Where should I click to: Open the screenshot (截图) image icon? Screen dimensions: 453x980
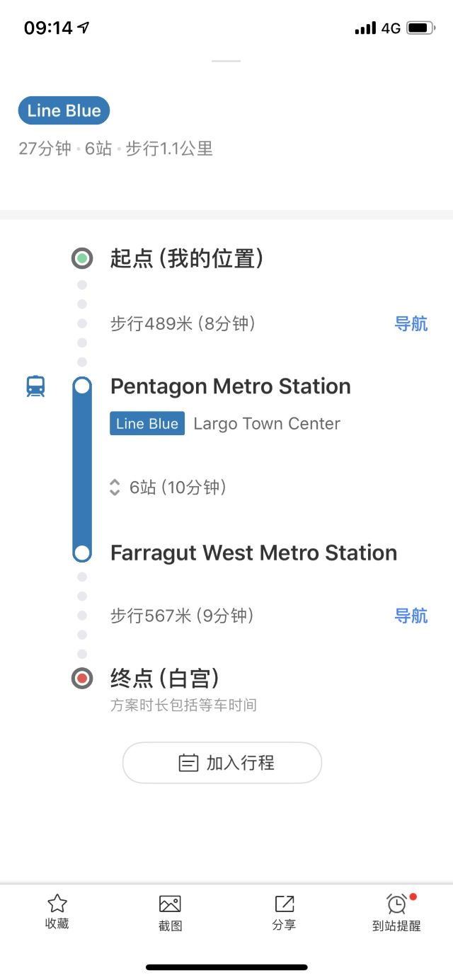pyautogui.click(x=170, y=904)
